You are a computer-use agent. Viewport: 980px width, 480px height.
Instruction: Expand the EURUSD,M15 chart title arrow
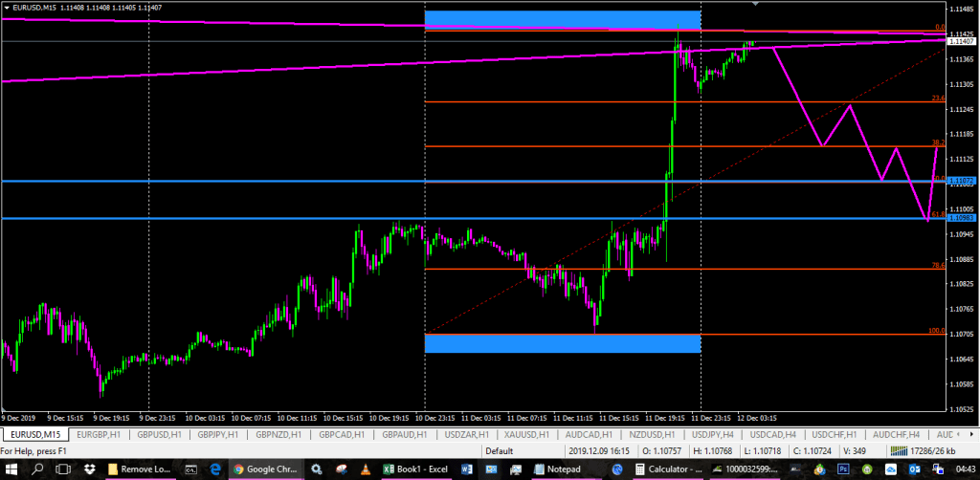point(9,8)
